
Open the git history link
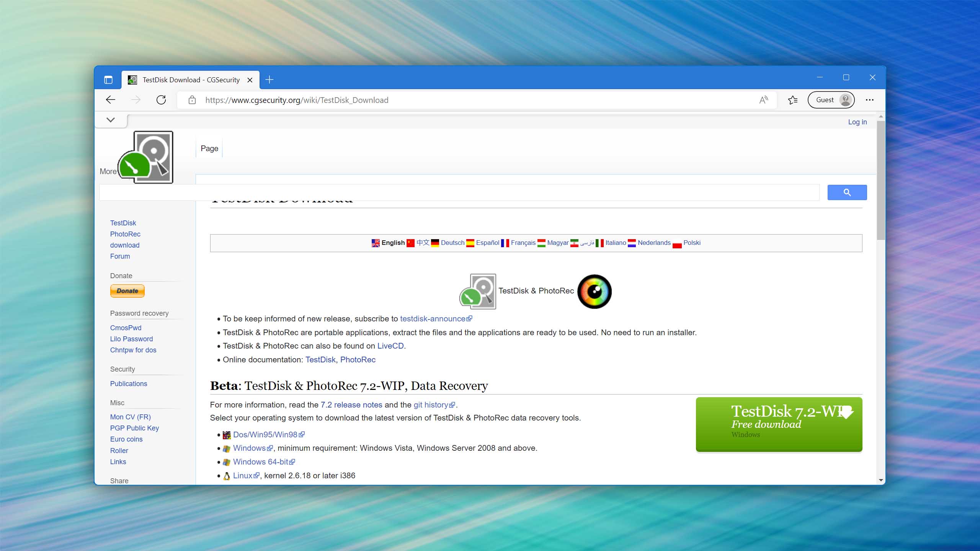pyautogui.click(x=434, y=405)
